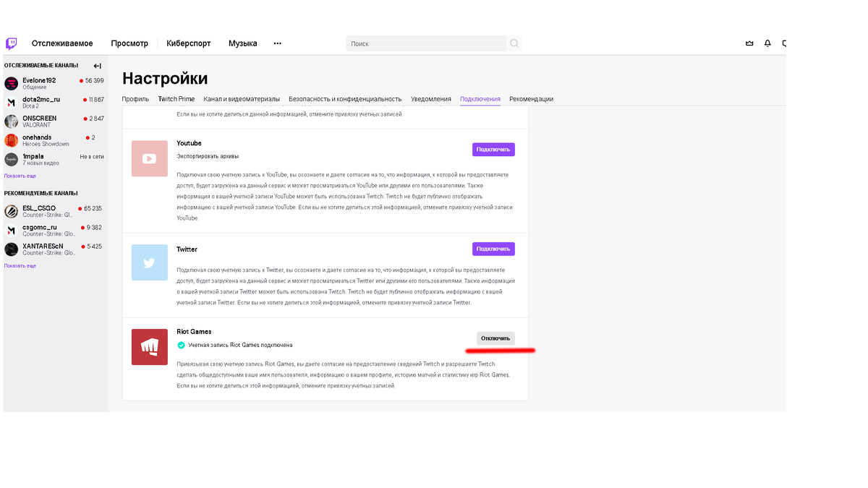This screenshot has width=868, height=488.
Task: Click the Twitter connection logo
Action: [x=150, y=262]
